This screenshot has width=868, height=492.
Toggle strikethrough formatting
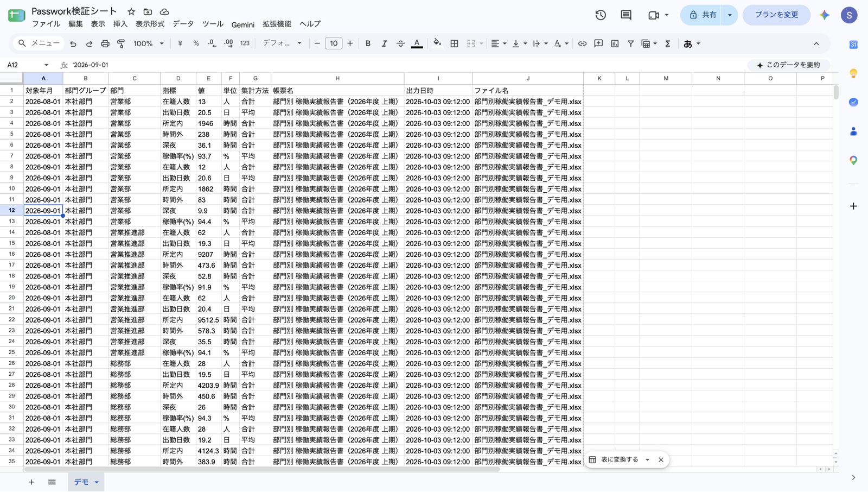coord(400,44)
